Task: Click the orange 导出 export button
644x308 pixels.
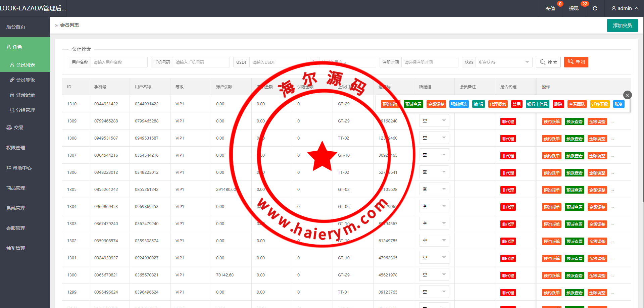Action: click(576, 62)
